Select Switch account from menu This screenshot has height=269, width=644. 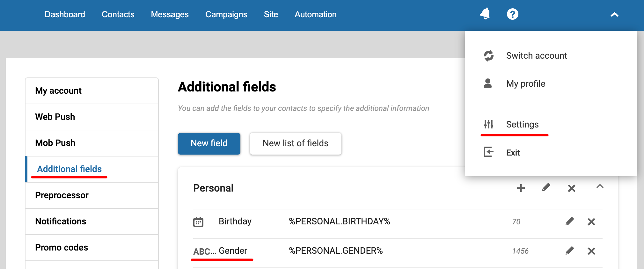[x=536, y=56]
